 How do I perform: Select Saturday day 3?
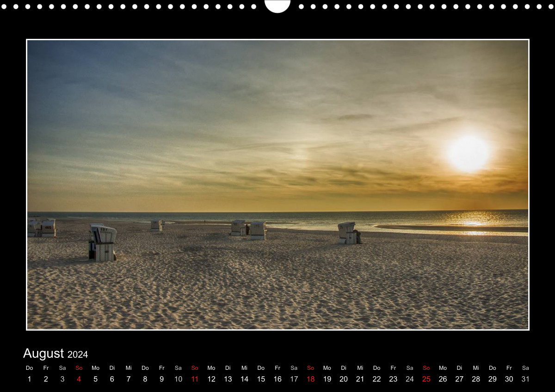62,379
